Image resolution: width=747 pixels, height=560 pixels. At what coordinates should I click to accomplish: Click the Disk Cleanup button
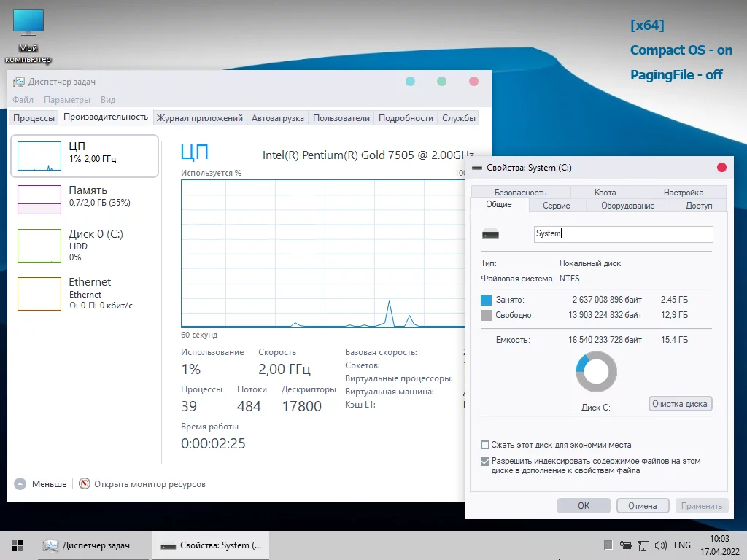[680, 404]
